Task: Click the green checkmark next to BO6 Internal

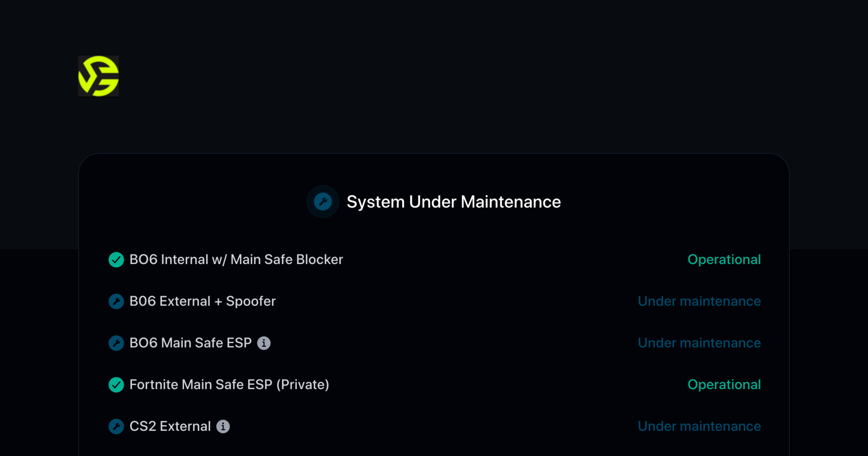Action: tap(116, 259)
